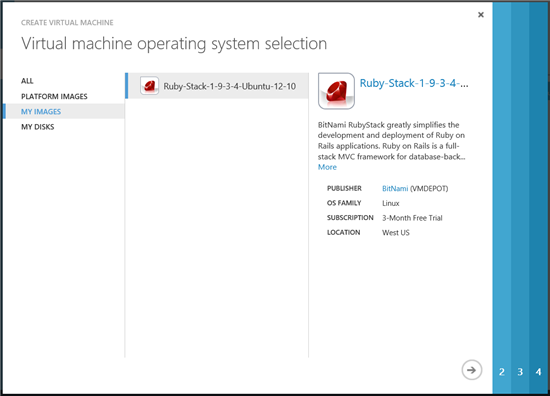Click the CREATE VIRTUAL MACHINE header text
This screenshot has height=396, width=550.
(67, 23)
